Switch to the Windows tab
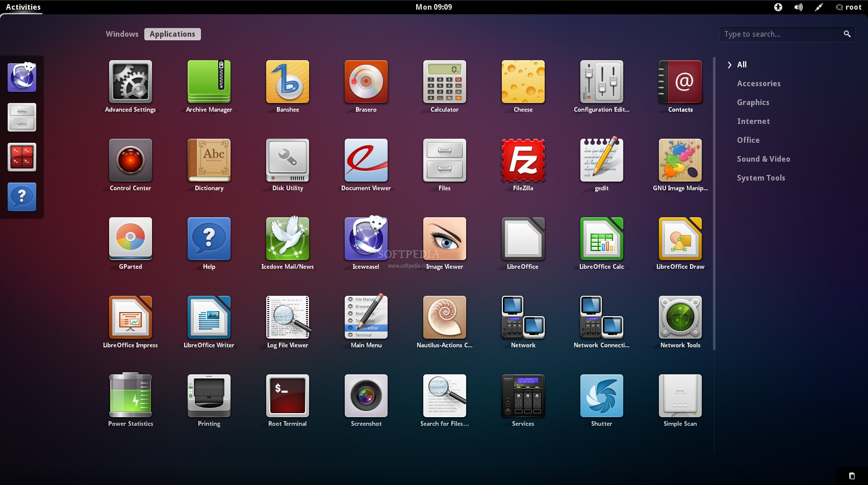Screen dimensions: 868x485 (x=122, y=34)
